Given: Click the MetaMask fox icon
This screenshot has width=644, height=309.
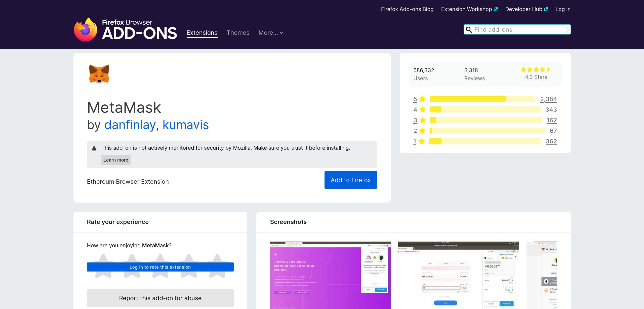Looking at the screenshot, I should 99,74.
